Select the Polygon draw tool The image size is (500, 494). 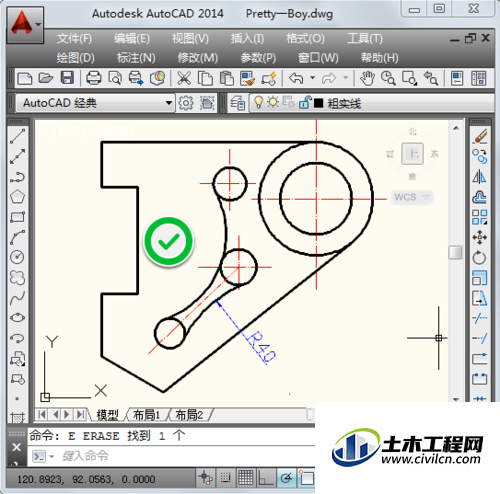click(17, 197)
